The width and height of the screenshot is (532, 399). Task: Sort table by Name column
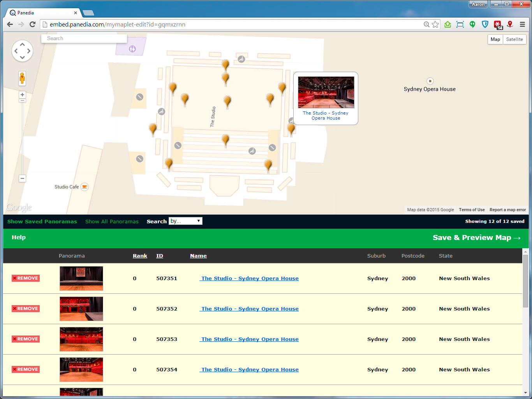coord(198,256)
